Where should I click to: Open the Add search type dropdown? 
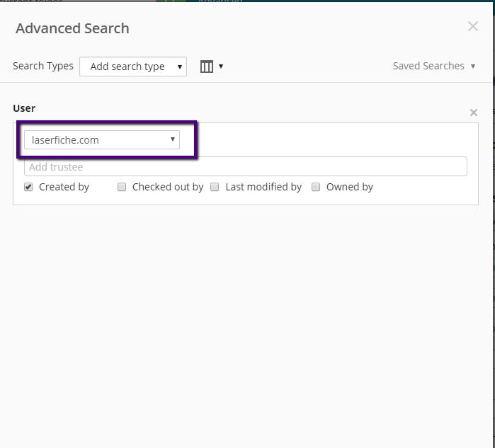pyautogui.click(x=133, y=67)
